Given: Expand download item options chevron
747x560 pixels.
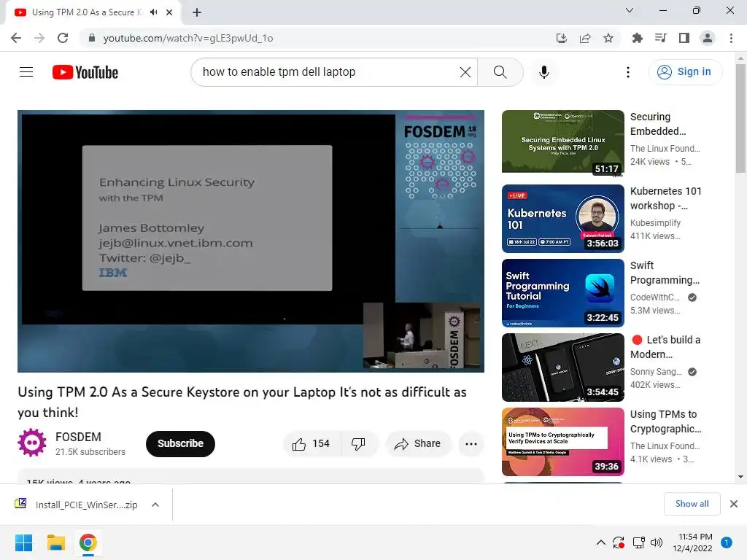Looking at the screenshot, I should pyautogui.click(x=155, y=505).
